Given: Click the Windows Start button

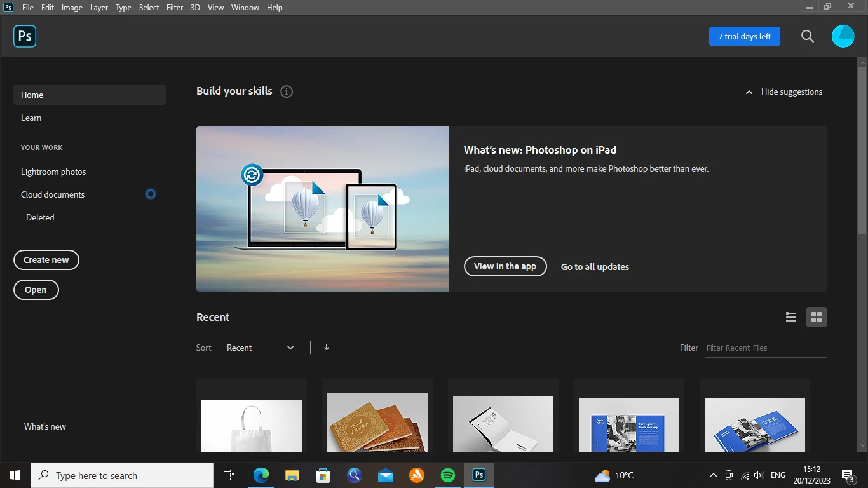Looking at the screenshot, I should [x=15, y=475].
